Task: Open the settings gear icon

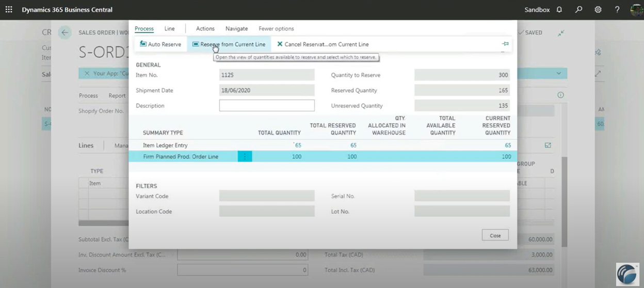Action: pos(598,10)
